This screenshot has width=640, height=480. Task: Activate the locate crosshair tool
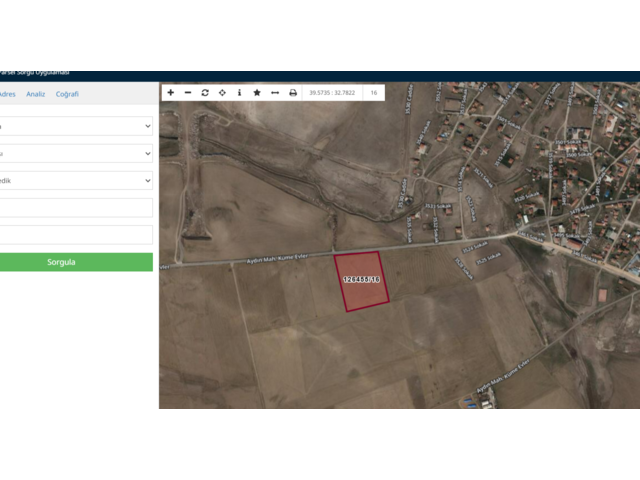tap(222, 92)
